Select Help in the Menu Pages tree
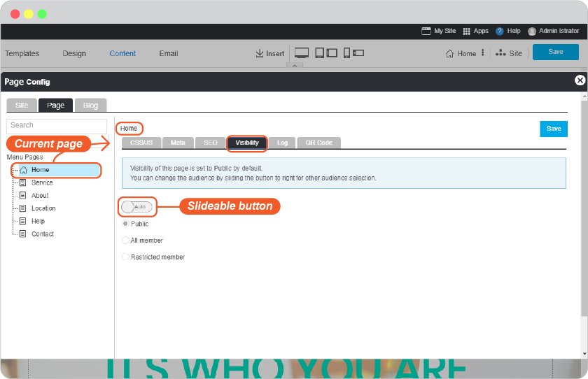The image size is (588, 379). (38, 221)
